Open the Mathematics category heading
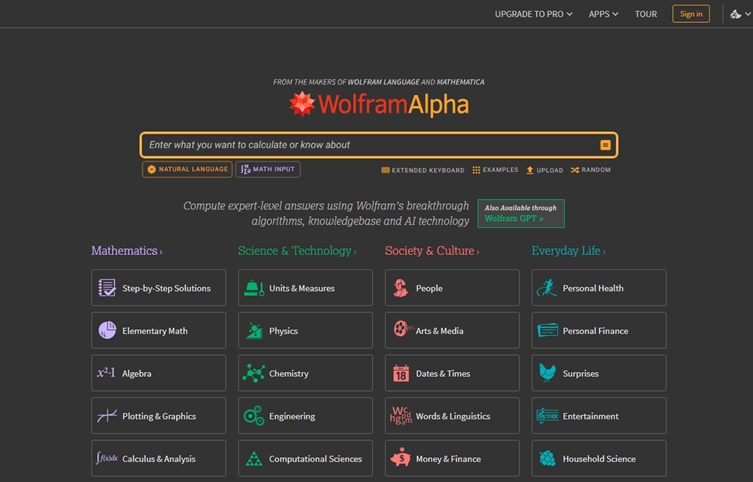This screenshot has height=482, width=753. tap(127, 251)
